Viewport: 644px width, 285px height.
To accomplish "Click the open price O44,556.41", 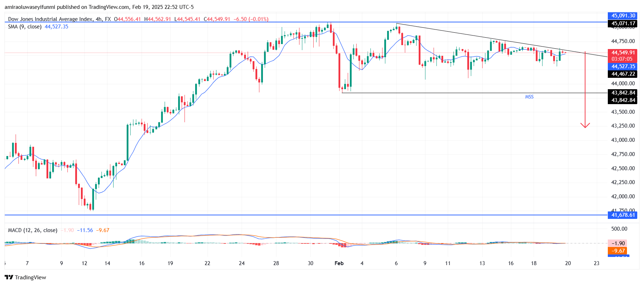I will (127, 19).
